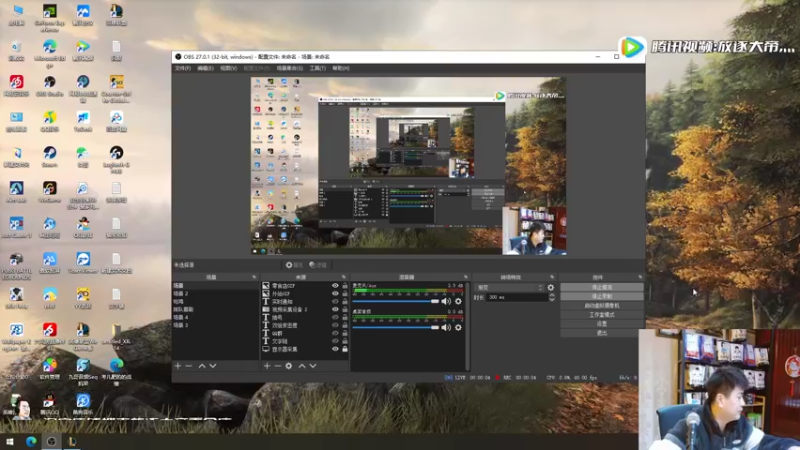Remove the selected source with the minus icon

pos(278,366)
